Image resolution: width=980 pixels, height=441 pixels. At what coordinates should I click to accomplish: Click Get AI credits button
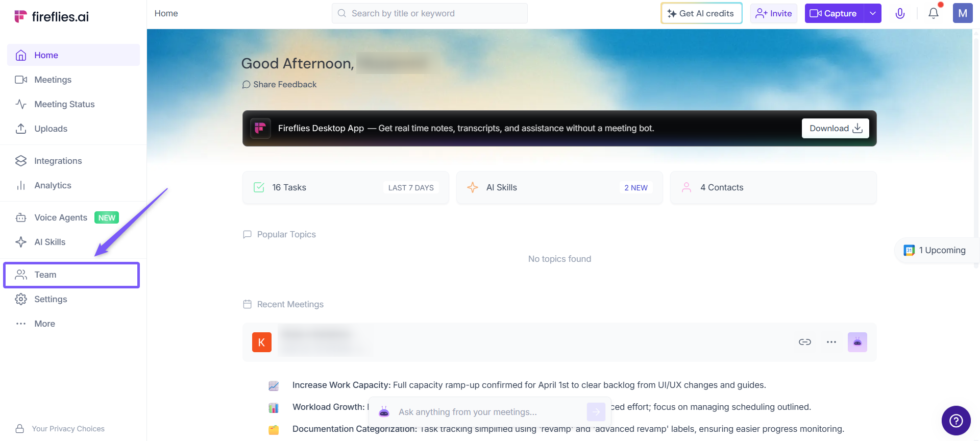(701, 13)
